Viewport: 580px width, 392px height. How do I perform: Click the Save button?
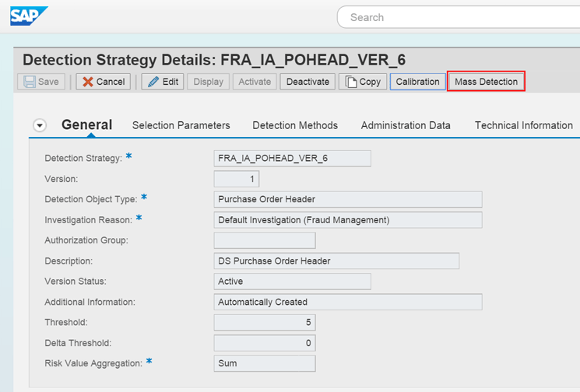click(41, 82)
